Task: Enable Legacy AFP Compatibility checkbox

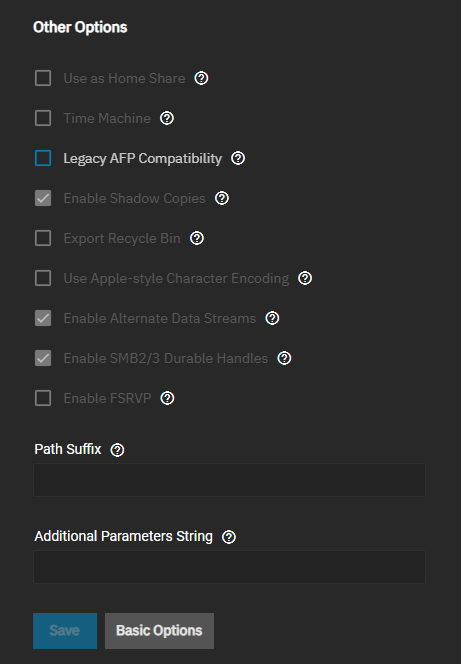Action: click(43, 158)
